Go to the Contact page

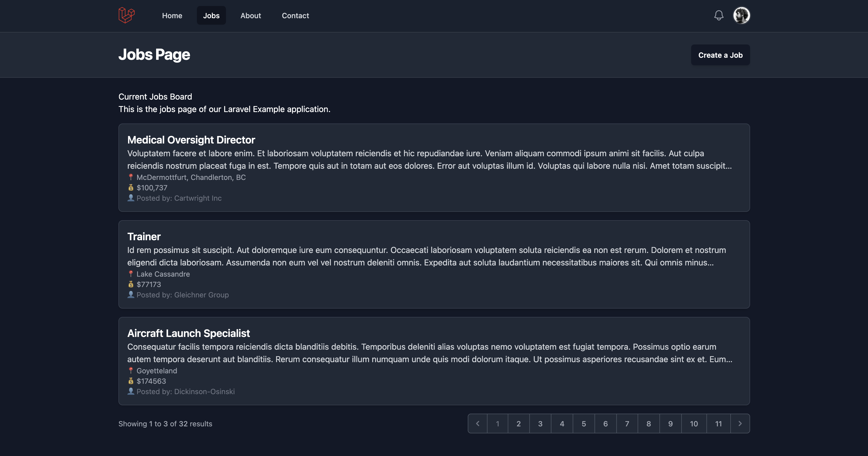(x=295, y=16)
